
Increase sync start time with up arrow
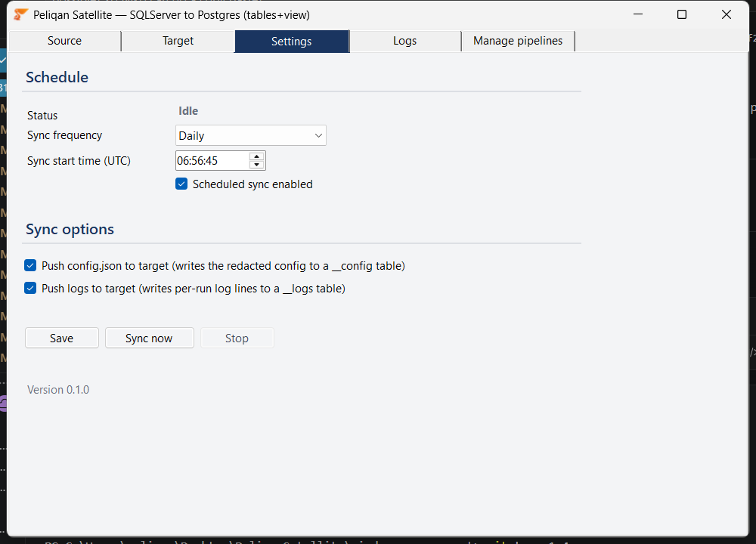pyautogui.click(x=257, y=156)
